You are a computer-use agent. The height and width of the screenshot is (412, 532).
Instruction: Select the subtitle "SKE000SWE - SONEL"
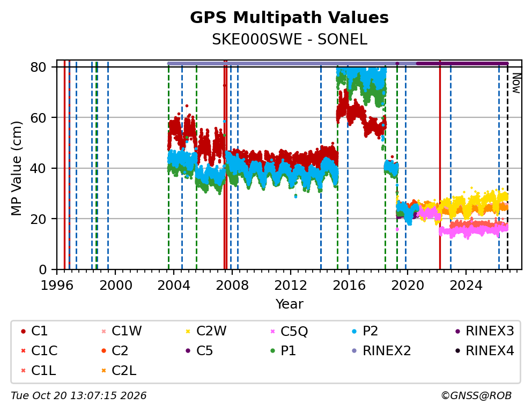point(290,40)
